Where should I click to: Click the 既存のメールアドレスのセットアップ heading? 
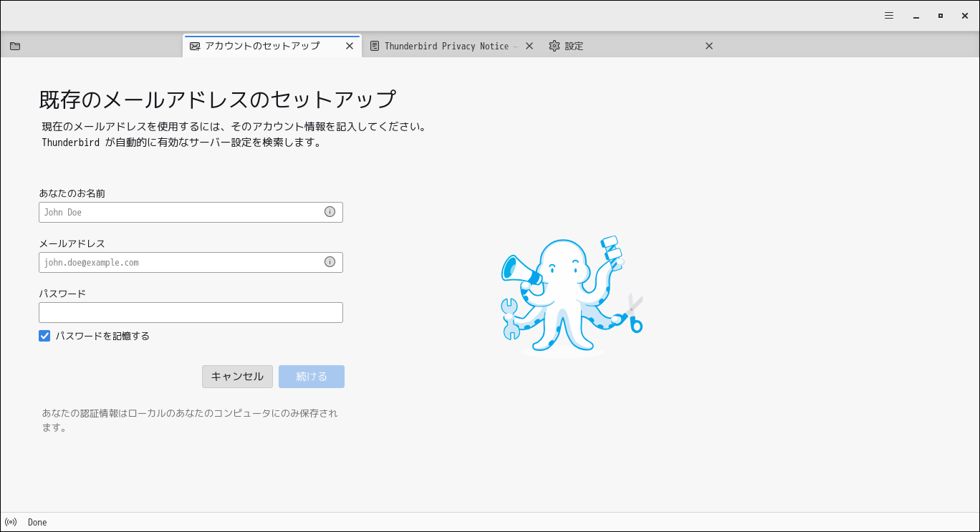click(x=217, y=99)
